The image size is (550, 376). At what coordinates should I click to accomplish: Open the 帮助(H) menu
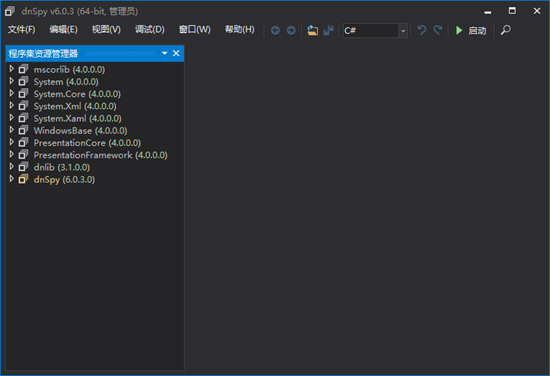pos(240,29)
